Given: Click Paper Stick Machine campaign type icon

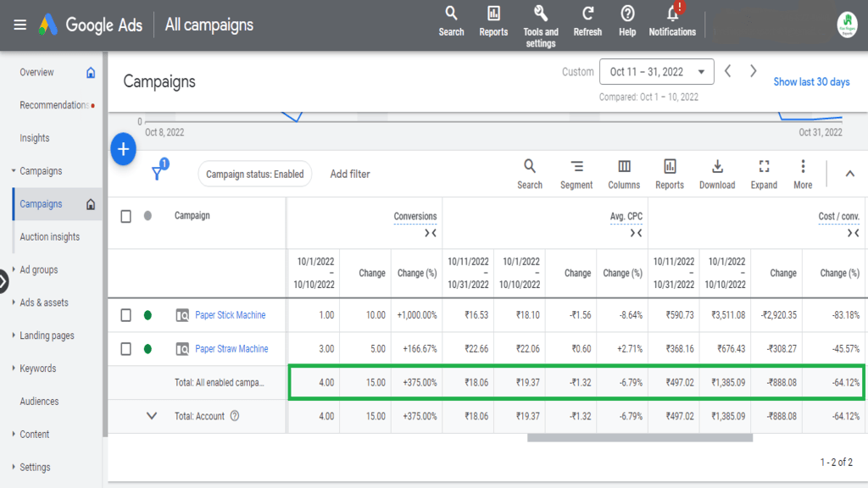Looking at the screenshot, I should 182,315.
